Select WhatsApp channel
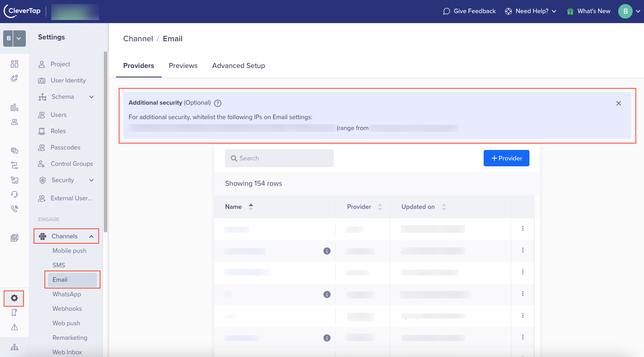 [x=67, y=294]
